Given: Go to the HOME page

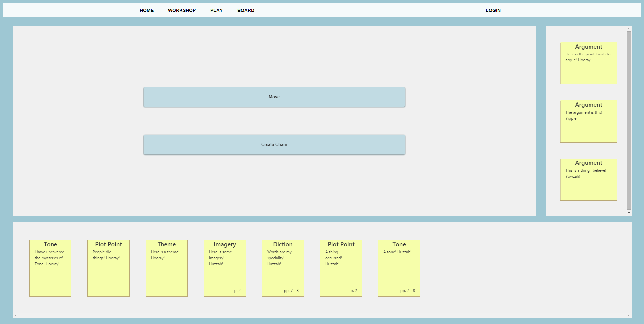Looking at the screenshot, I should point(146,10).
